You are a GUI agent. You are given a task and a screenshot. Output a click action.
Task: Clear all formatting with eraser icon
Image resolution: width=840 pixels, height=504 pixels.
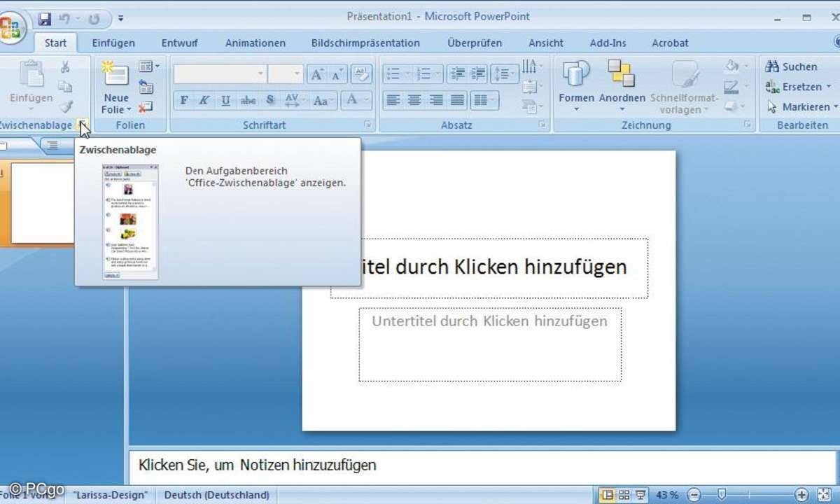[361, 74]
